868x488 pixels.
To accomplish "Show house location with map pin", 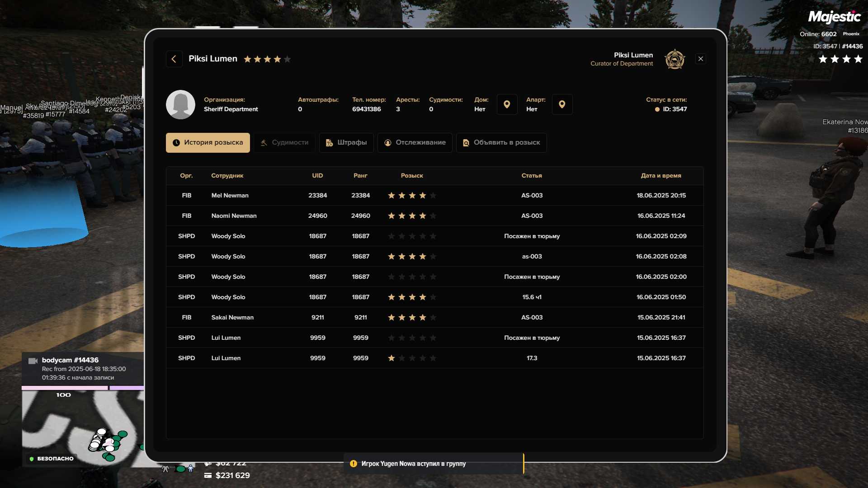I will (x=507, y=104).
